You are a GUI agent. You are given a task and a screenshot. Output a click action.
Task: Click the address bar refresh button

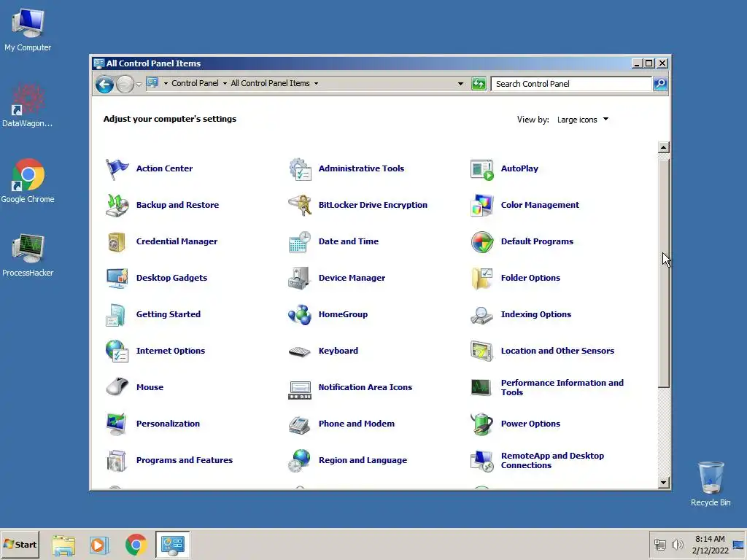point(479,84)
